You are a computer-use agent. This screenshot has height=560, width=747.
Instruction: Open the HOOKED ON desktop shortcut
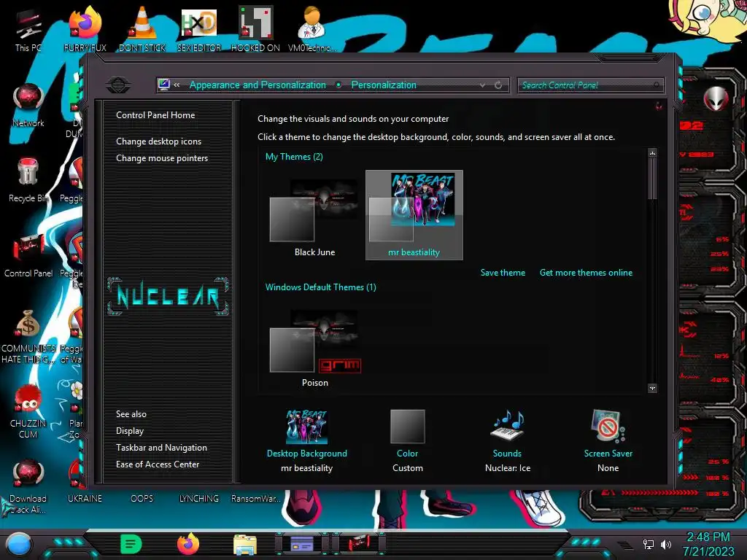(x=255, y=30)
